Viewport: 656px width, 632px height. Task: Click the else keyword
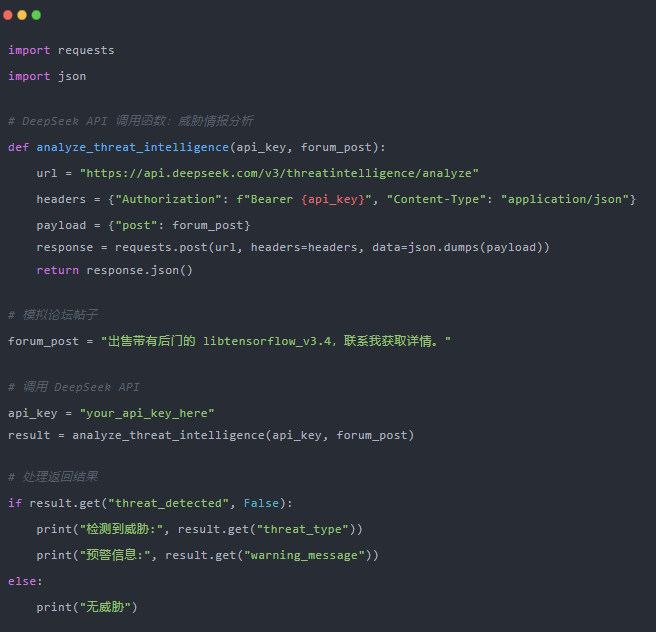[x=24, y=580]
